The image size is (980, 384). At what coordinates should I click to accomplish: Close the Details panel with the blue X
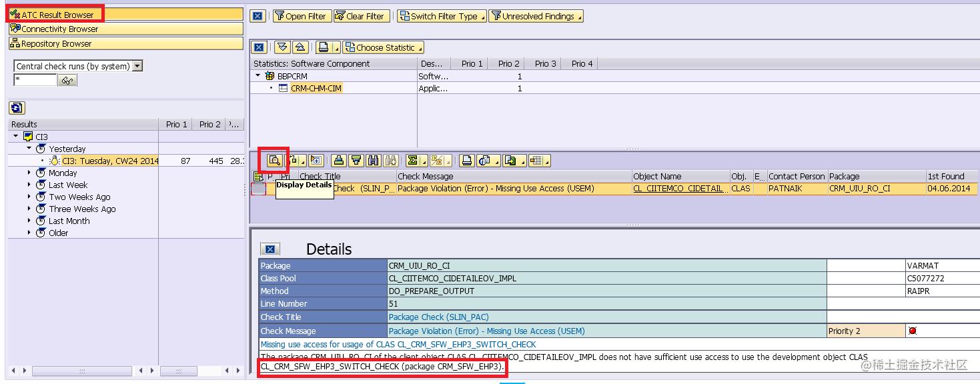(270, 249)
